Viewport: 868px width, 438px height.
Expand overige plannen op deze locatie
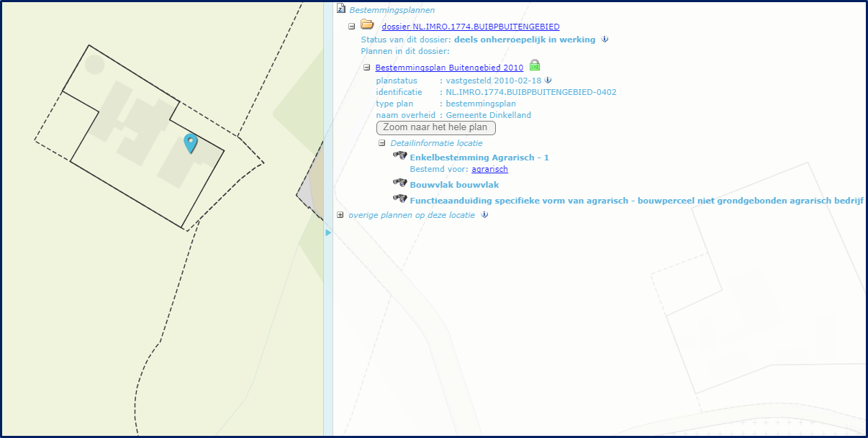pos(340,215)
